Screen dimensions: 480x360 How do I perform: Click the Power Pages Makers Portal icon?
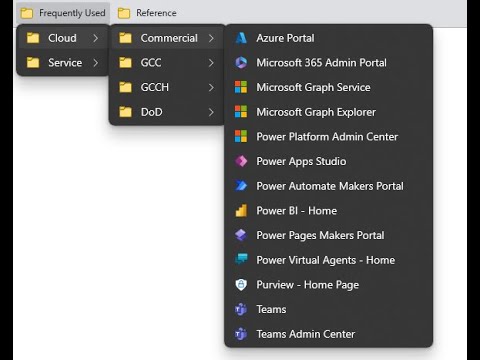point(241,235)
